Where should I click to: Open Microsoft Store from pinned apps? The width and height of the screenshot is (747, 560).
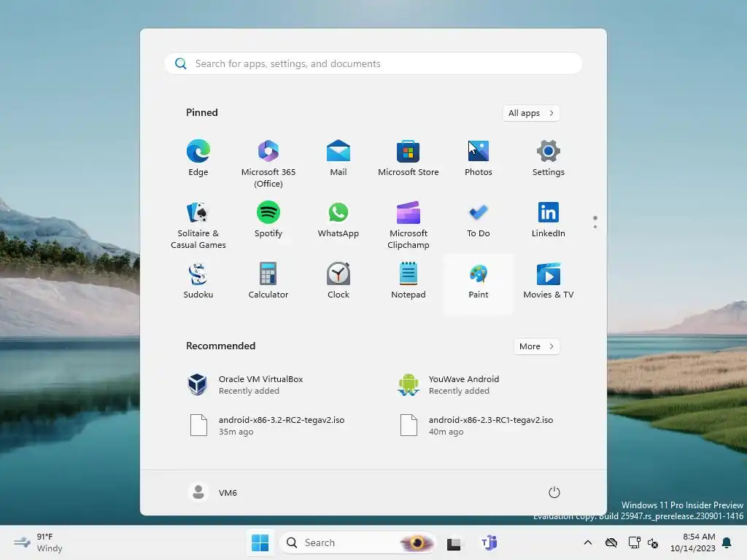click(409, 158)
